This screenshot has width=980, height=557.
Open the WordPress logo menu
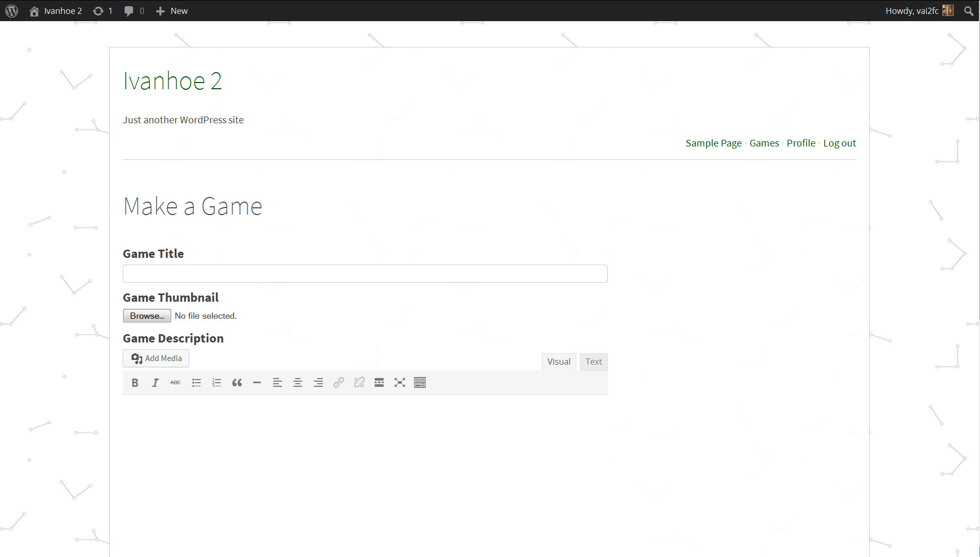tap(11, 11)
